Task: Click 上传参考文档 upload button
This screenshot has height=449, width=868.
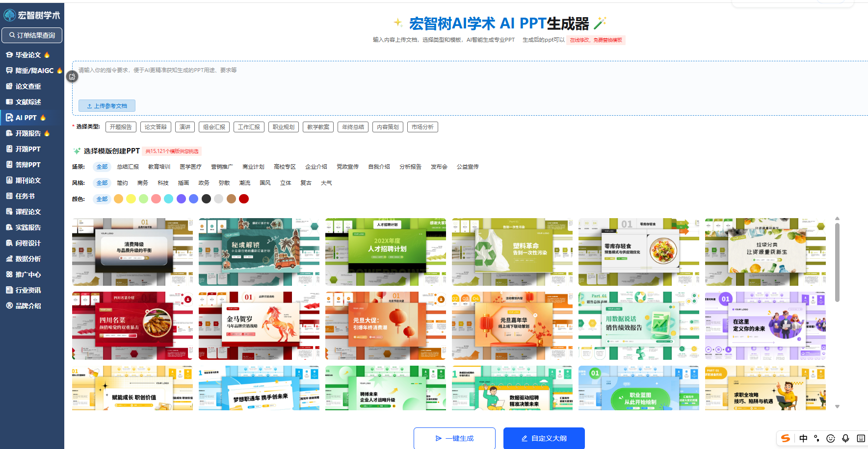Action: [107, 106]
